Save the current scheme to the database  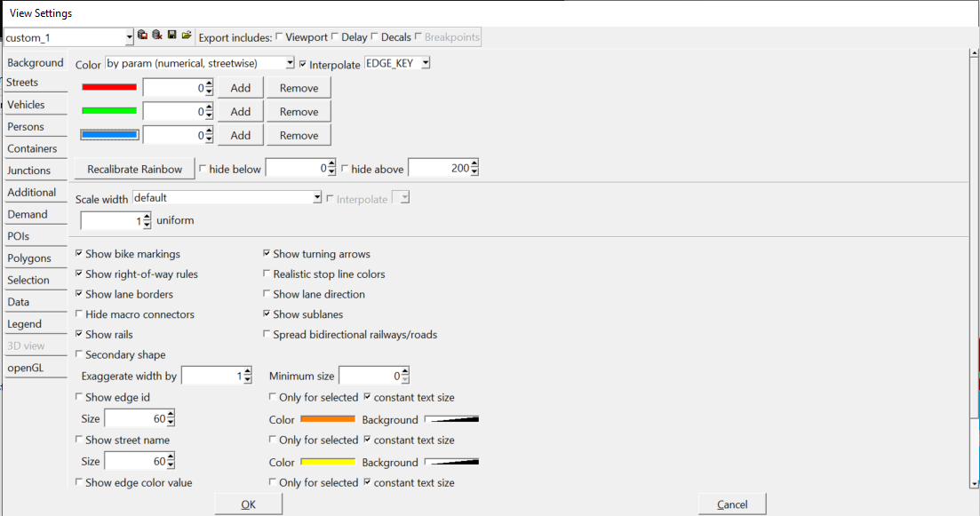point(142,36)
